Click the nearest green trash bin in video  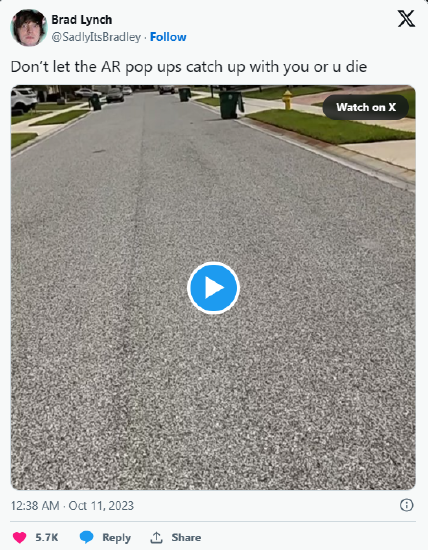click(231, 104)
